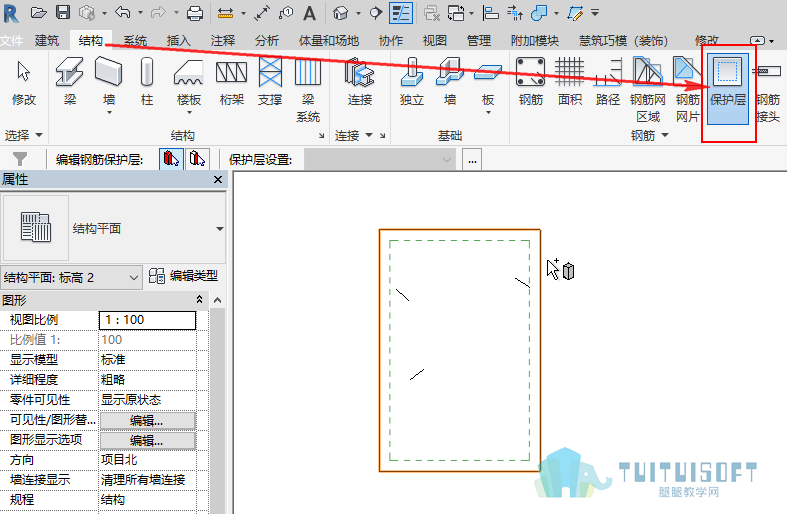Click the Print icon in quick access toolbar
Screen dimensions: 787x514
coord(195,13)
